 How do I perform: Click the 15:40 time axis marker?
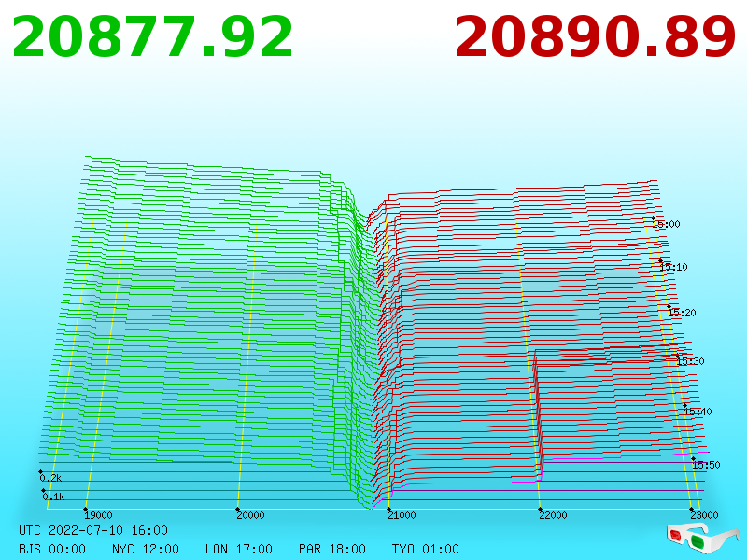(x=698, y=412)
